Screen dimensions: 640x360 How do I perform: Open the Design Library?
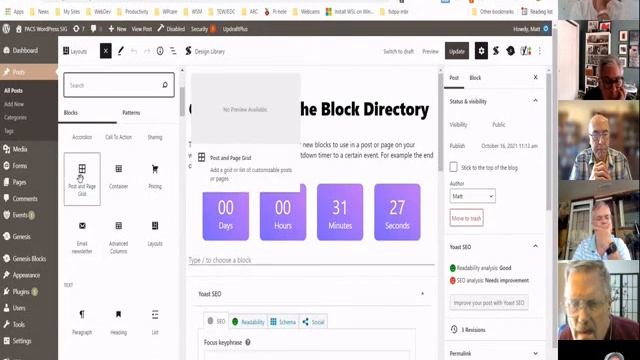coord(205,51)
